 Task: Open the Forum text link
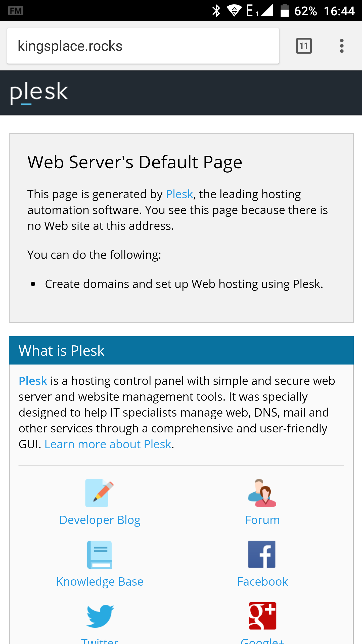[x=262, y=520]
